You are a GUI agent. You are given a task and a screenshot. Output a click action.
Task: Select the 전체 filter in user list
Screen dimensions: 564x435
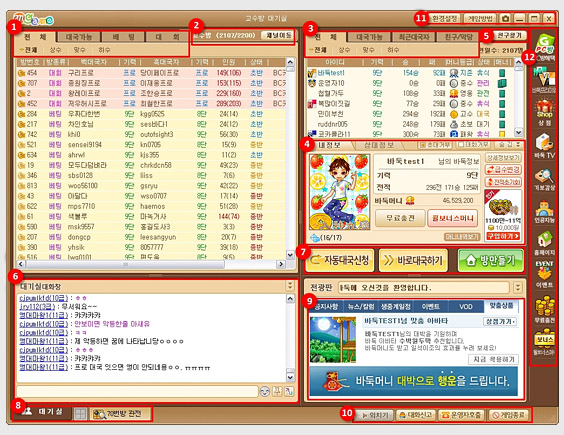(320, 50)
